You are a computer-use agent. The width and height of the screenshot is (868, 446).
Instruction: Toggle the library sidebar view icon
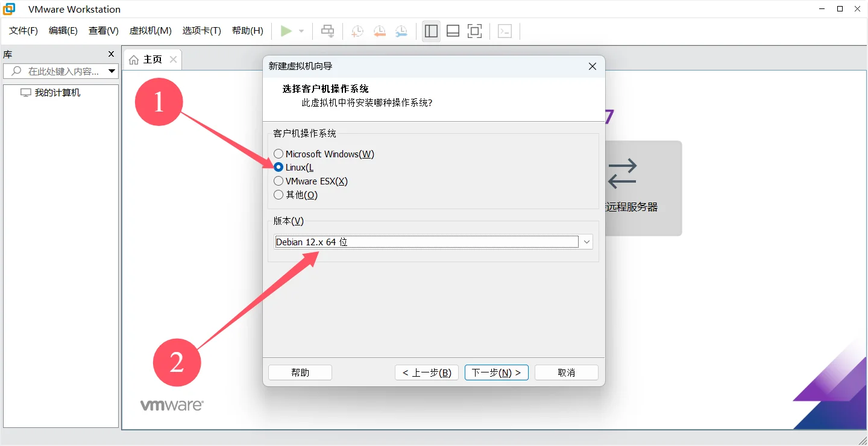point(431,31)
